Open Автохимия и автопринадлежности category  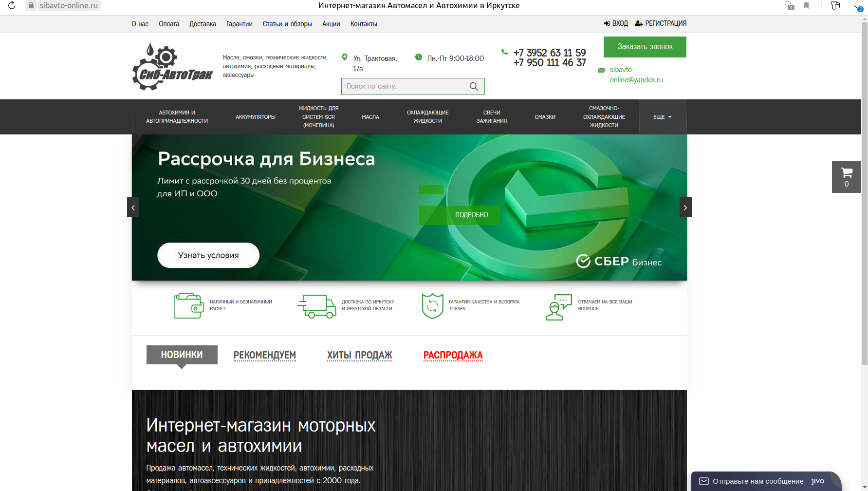coord(177,117)
